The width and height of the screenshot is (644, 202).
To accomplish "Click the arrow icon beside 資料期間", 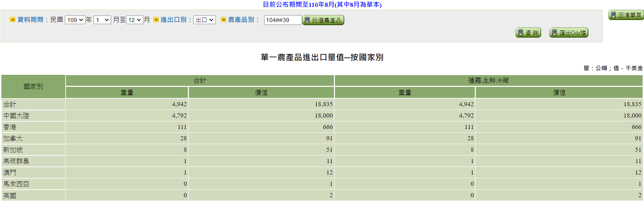I will [13, 20].
